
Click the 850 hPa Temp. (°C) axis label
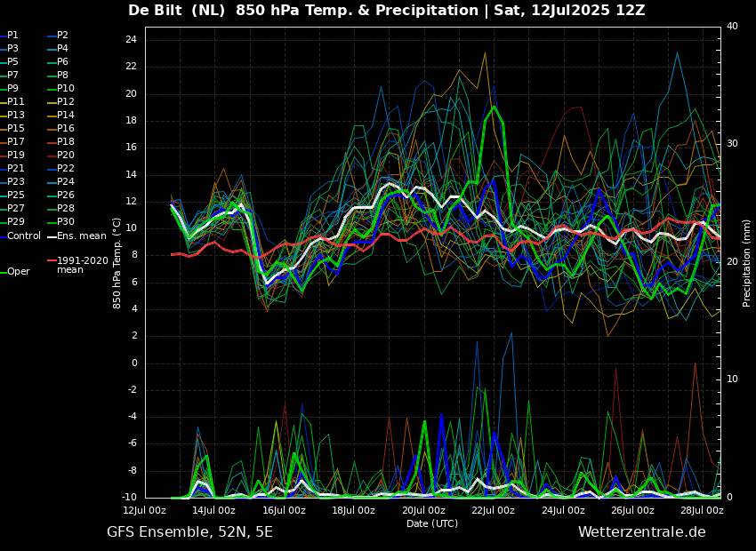[117, 262]
